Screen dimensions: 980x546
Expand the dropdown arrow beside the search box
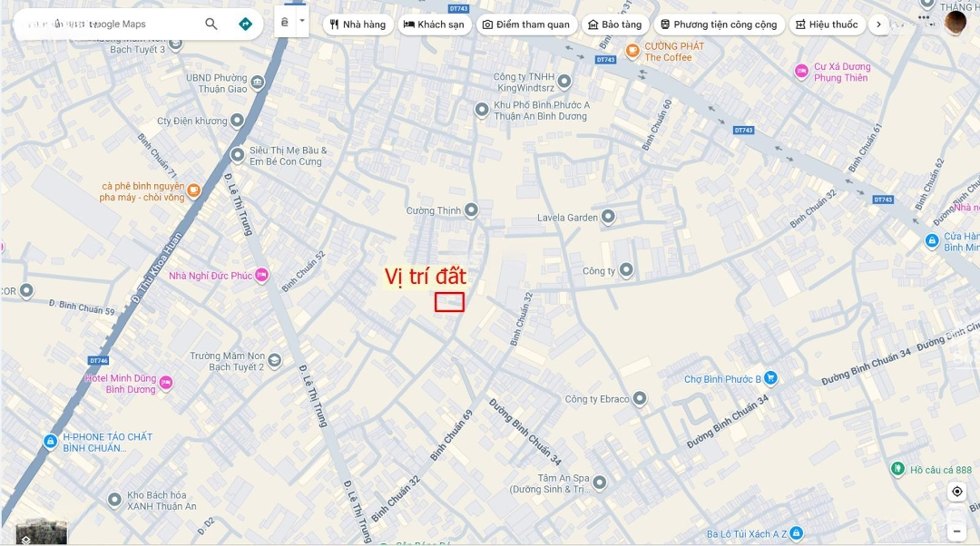point(302,21)
